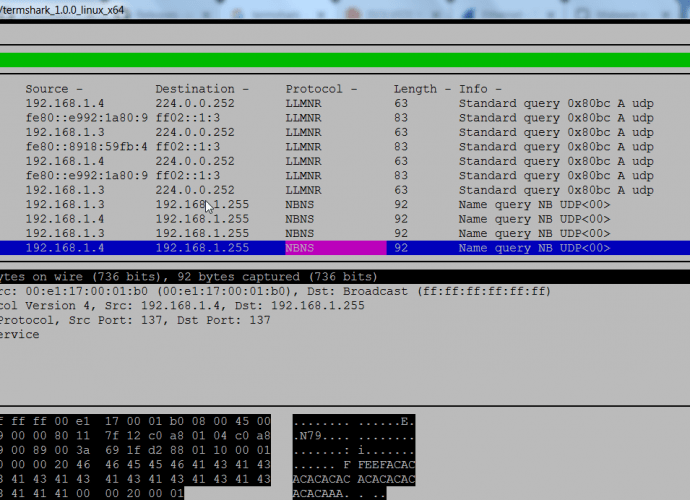Sort packets by the Info column header
690x500 pixels.
480,89
